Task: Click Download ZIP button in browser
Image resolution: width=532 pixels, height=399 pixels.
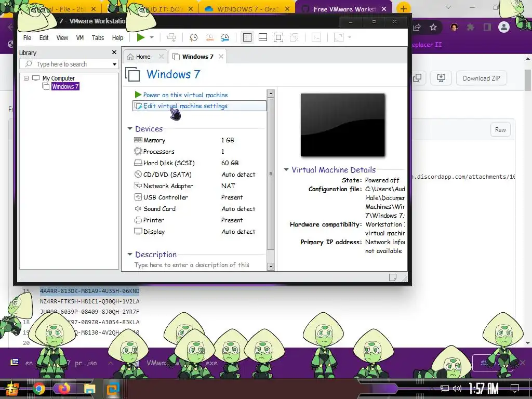Action: (482, 78)
